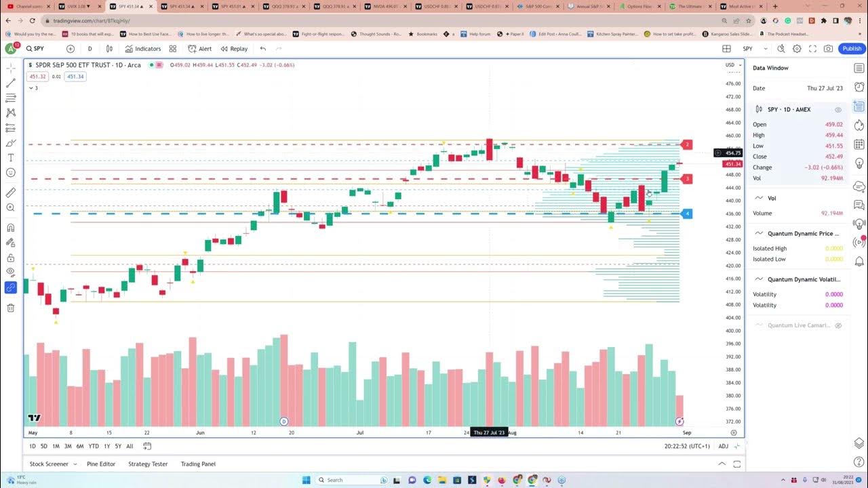The image size is (868, 488).
Task: Open the Strategy Tester tab
Action: click(x=148, y=464)
